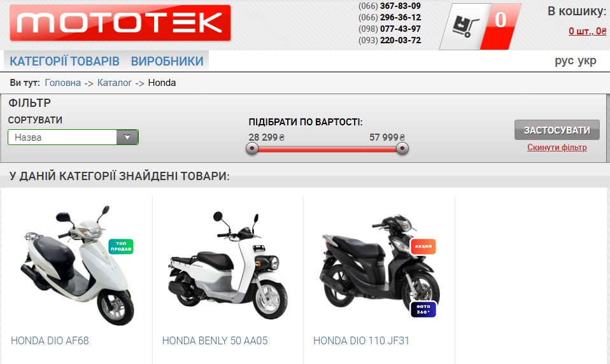The image size is (610, 364).
Task: Open the cart summary link 0 шт.
Action: tap(588, 31)
